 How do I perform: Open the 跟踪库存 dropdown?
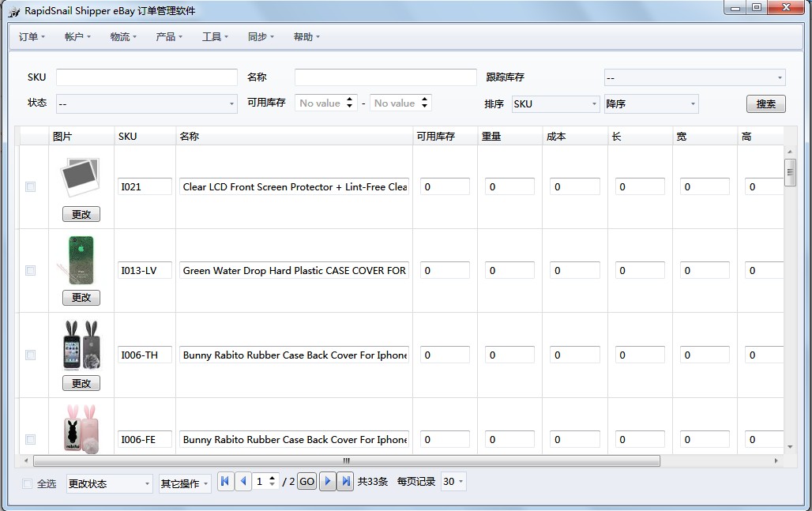point(694,77)
